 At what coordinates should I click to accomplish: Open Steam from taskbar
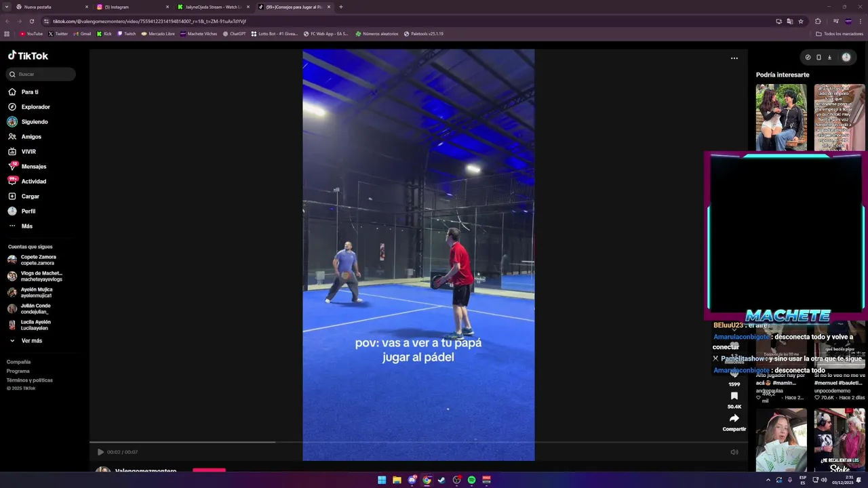coord(441,480)
